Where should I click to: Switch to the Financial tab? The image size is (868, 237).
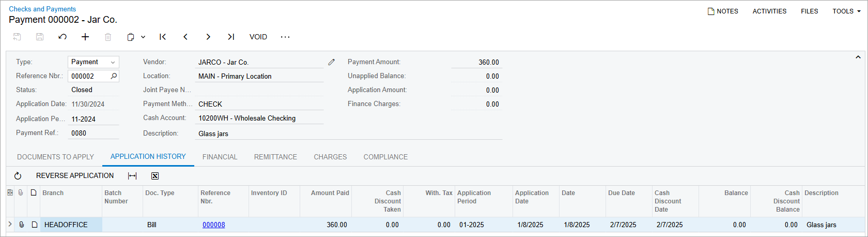coord(220,157)
